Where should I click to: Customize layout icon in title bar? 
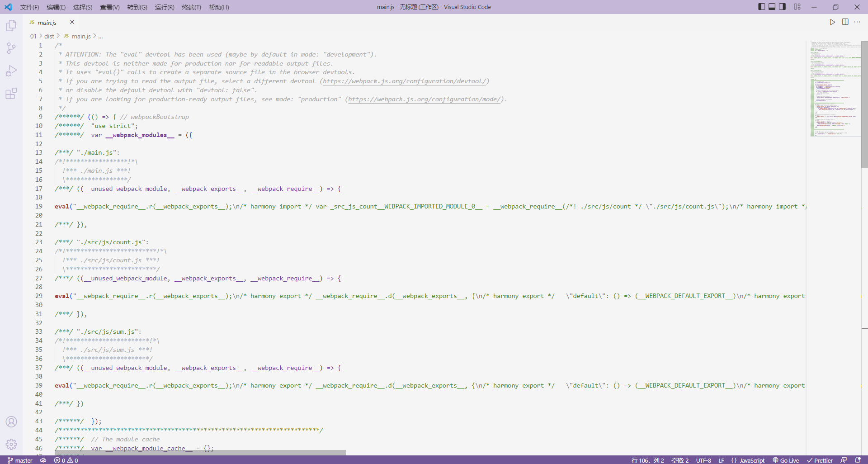tap(797, 7)
